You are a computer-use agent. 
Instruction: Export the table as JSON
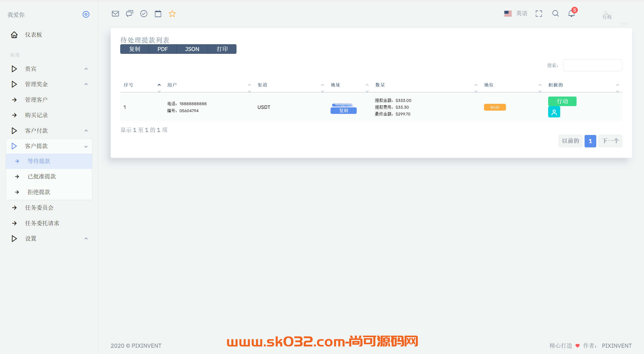[x=192, y=49]
